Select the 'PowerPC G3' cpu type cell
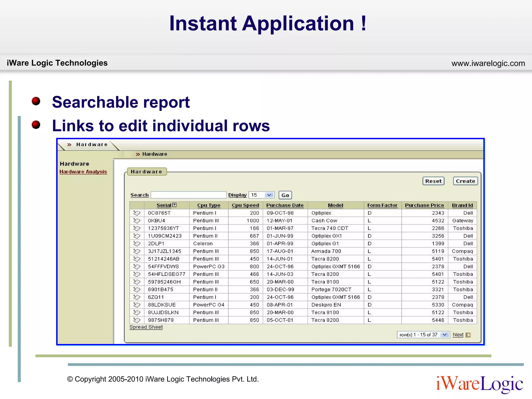Screen dimensions: 532x399 click(x=209, y=267)
